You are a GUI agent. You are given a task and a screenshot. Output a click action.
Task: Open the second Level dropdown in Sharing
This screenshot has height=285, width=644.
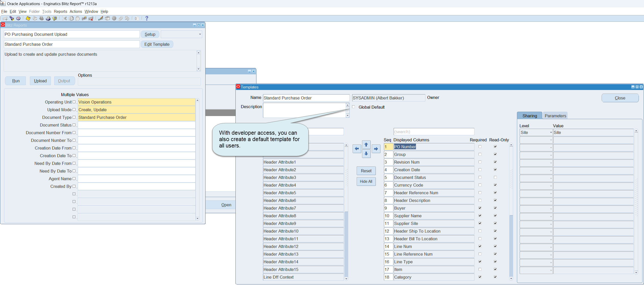point(536,140)
